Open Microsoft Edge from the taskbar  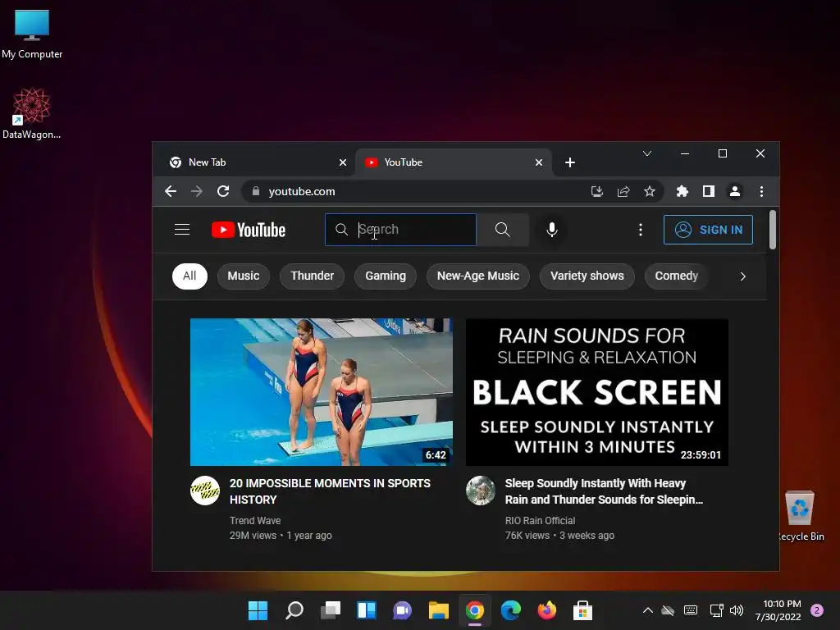510,610
